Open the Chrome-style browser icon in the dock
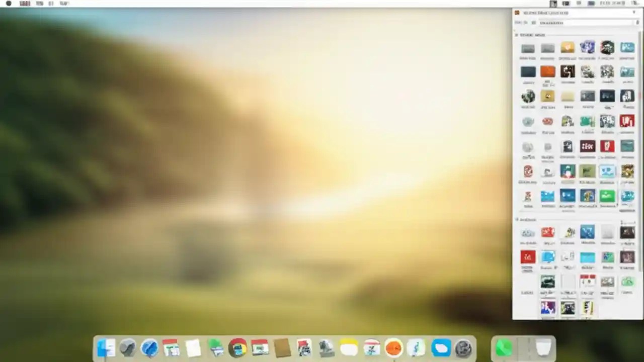Image resolution: width=644 pixels, height=362 pixels. point(237,347)
